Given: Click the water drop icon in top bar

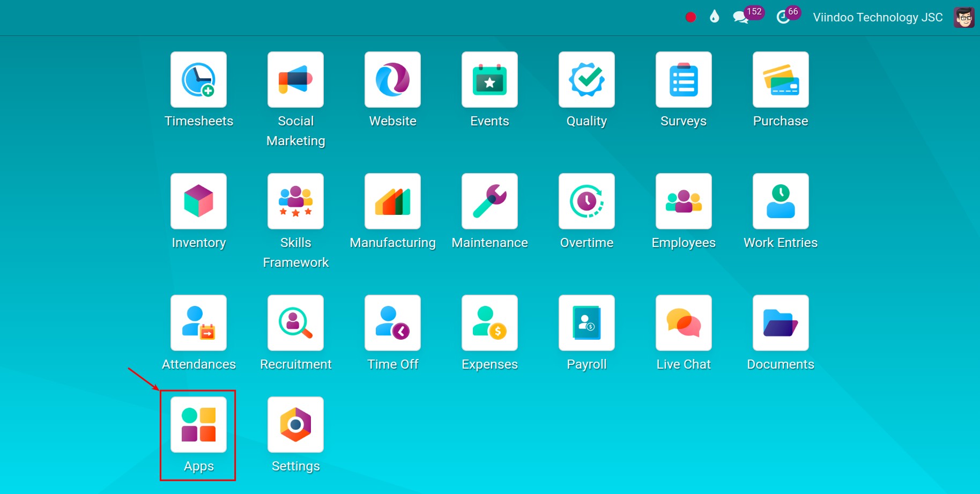Looking at the screenshot, I should pos(714,17).
